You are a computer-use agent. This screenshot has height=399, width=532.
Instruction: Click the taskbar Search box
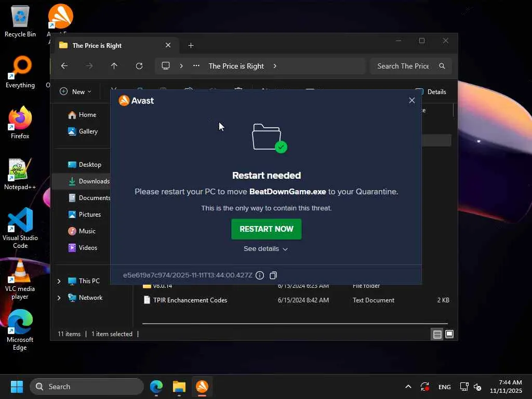click(87, 387)
